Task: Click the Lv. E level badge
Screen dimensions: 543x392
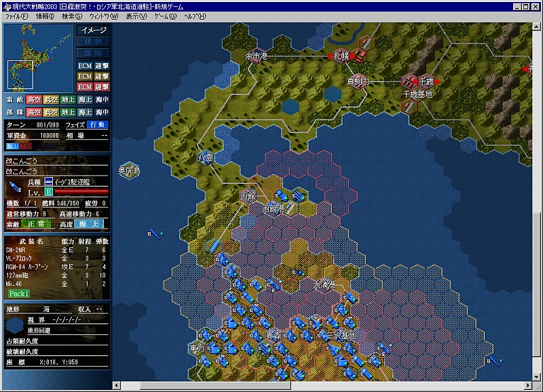Action: tap(49, 193)
